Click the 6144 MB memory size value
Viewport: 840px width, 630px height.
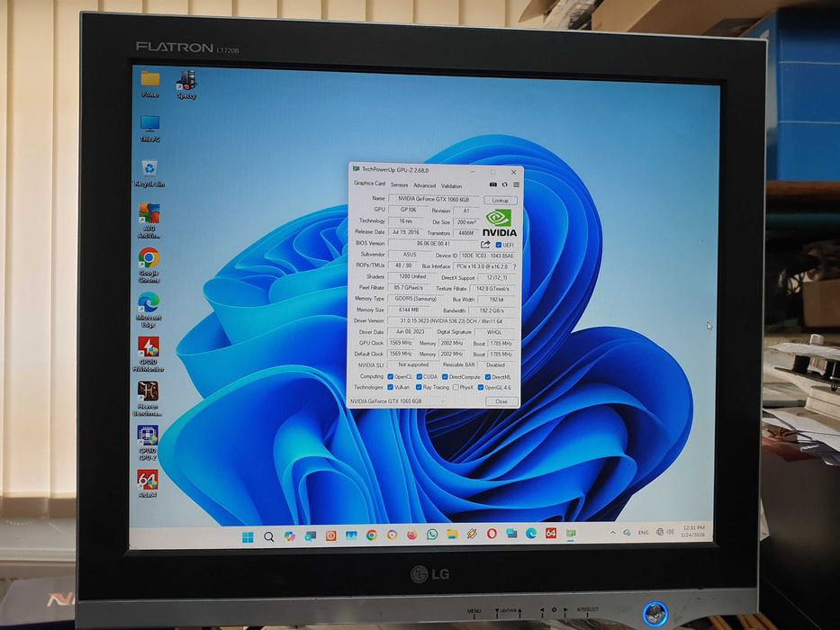409,310
